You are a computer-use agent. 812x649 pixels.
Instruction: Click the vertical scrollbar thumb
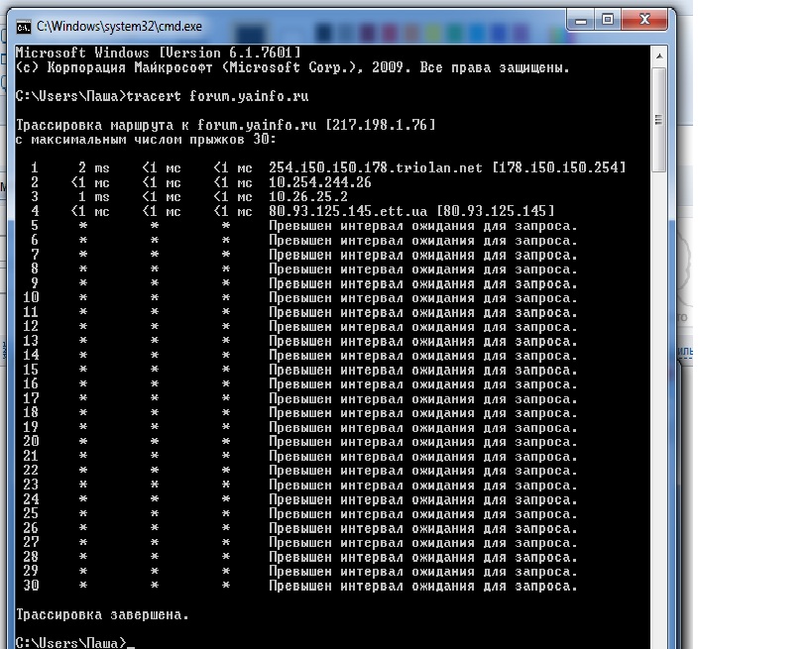(x=658, y=120)
